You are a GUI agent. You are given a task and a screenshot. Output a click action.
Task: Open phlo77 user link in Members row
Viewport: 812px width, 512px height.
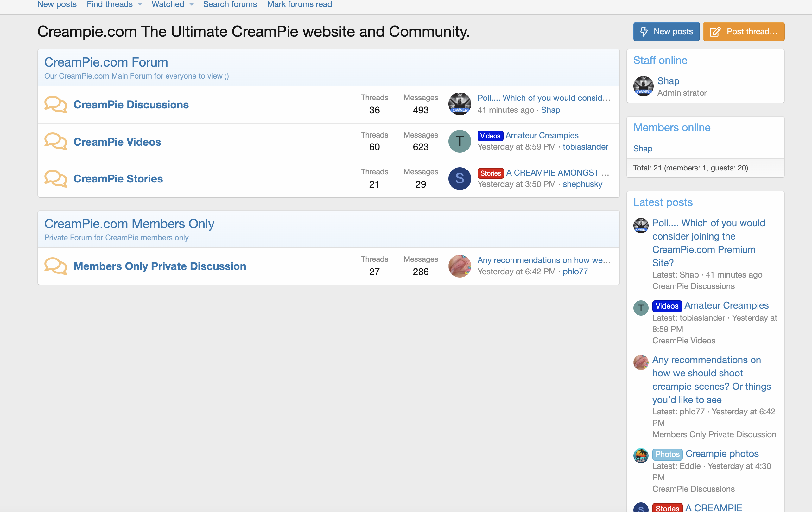click(x=575, y=272)
